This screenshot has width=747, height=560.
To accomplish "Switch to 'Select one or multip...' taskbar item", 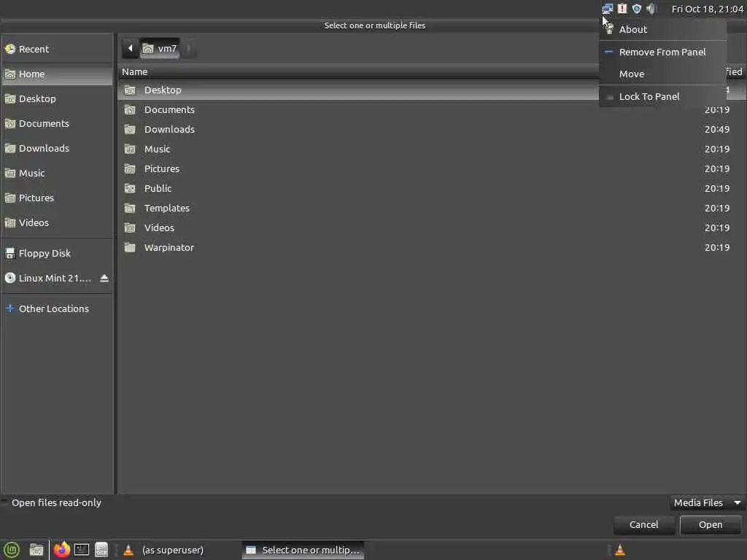I will pos(303,550).
